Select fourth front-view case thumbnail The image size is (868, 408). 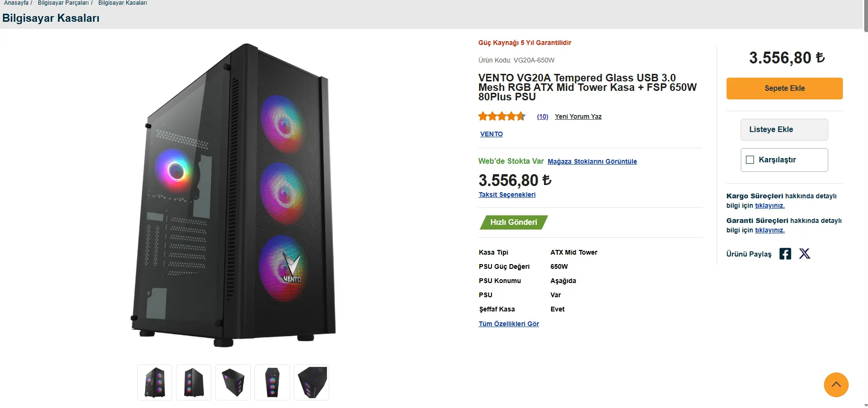pyautogui.click(x=272, y=382)
